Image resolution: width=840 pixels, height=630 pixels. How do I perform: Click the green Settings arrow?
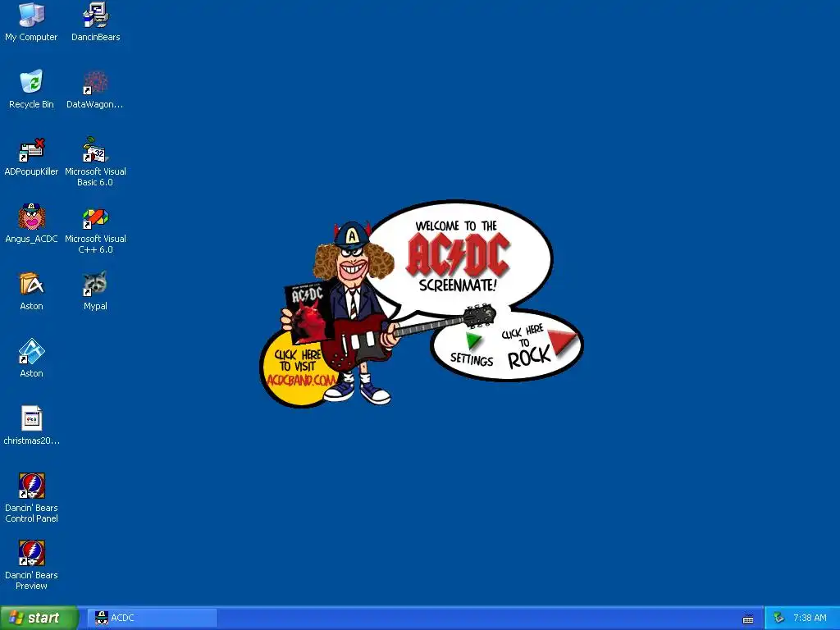coord(473,340)
